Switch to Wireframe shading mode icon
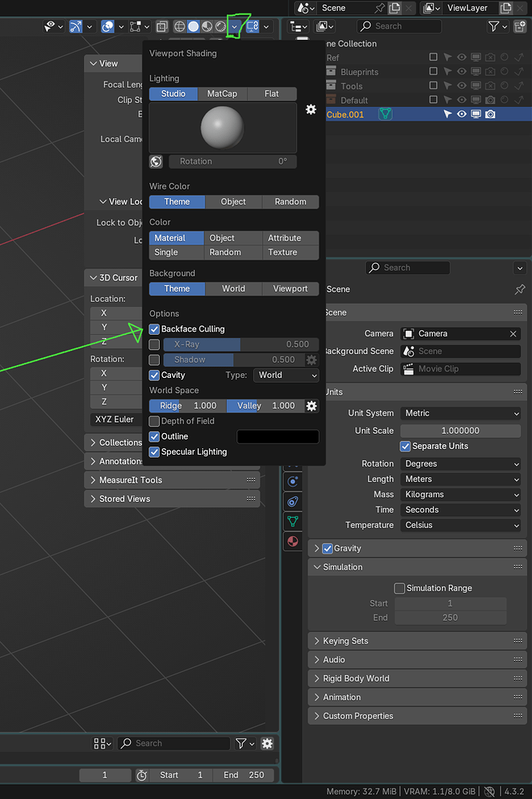Image resolution: width=532 pixels, height=799 pixels. point(180,26)
